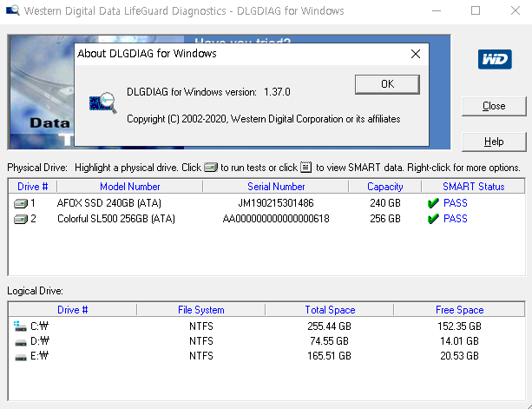Sort by Serial Number column header
This screenshot has width=532, height=409.
[x=276, y=187]
